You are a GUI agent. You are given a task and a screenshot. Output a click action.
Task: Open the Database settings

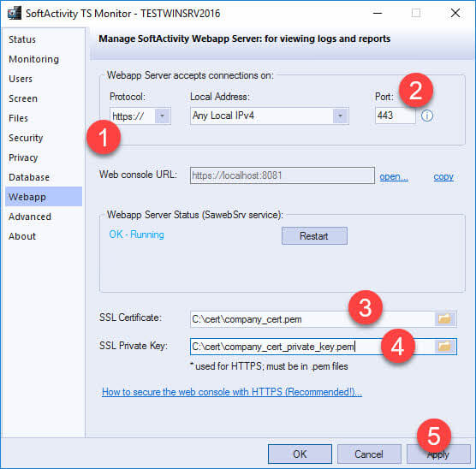click(29, 177)
